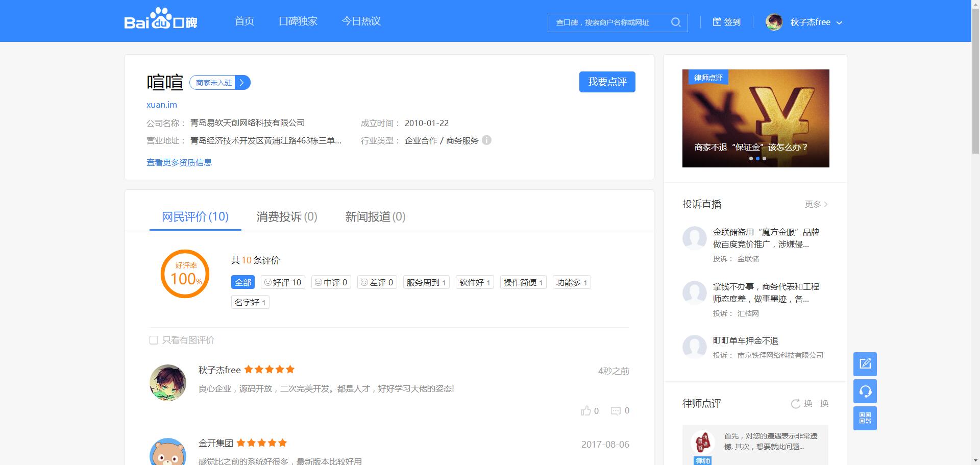Switch to 消费投诉 (0) tab
Image resolution: width=980 pixels, height=465 pixels.
[x=287, y=217]
